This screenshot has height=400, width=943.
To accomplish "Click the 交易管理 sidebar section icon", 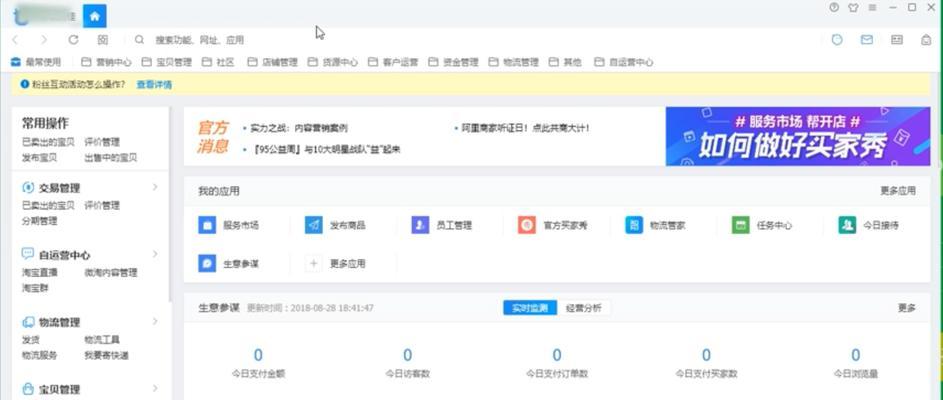I will coord(28,188).
